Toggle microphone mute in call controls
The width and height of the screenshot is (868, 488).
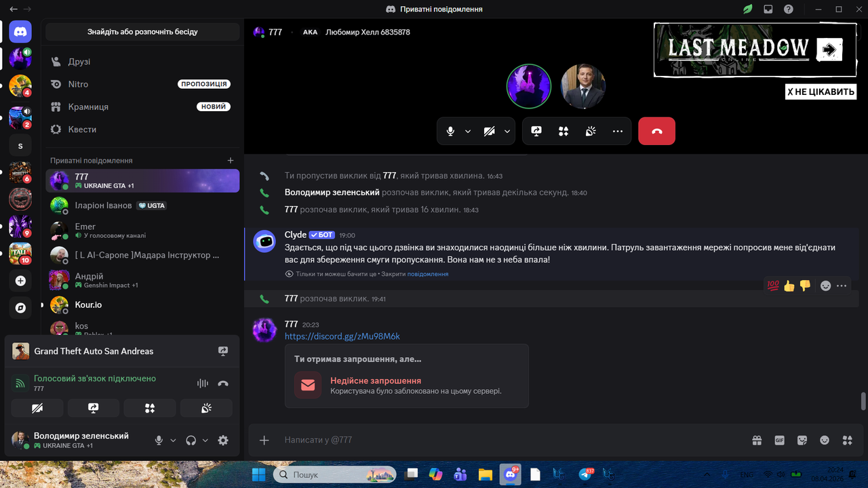click(x=450, y=131)
